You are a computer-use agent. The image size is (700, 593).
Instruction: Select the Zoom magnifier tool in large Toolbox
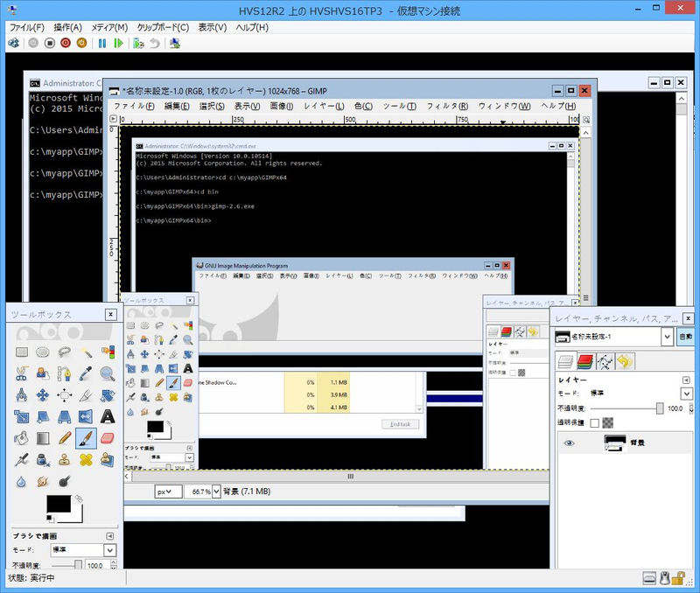pos(108,373)
